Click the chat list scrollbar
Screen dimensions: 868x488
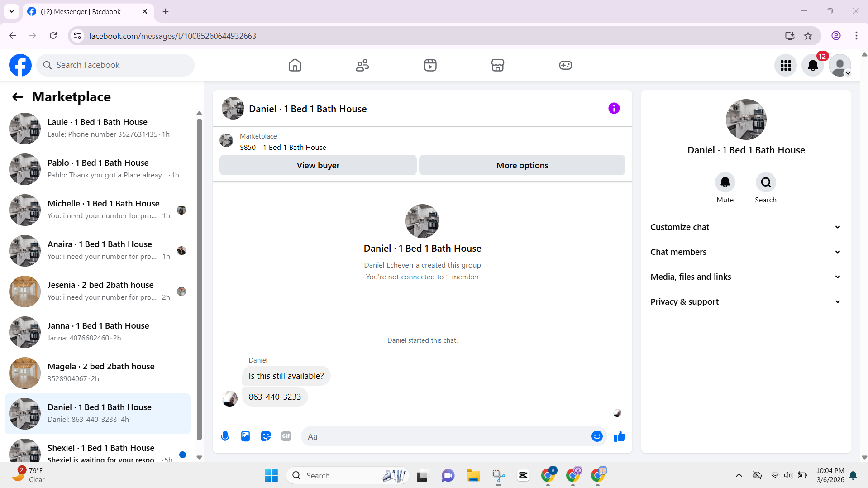pyautogui.click(x=199, y=279)
